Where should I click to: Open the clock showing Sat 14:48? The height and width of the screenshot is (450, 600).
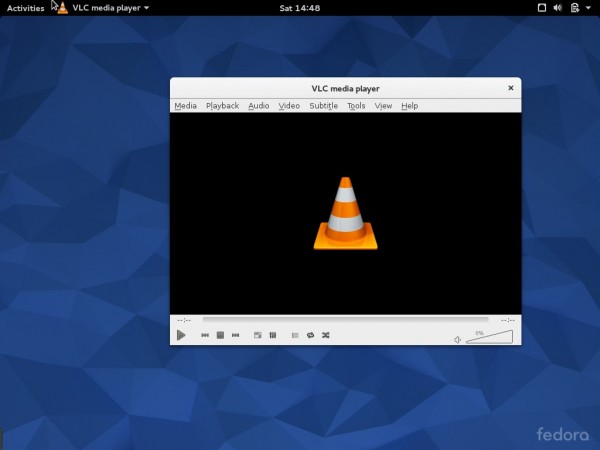(299, 8)
